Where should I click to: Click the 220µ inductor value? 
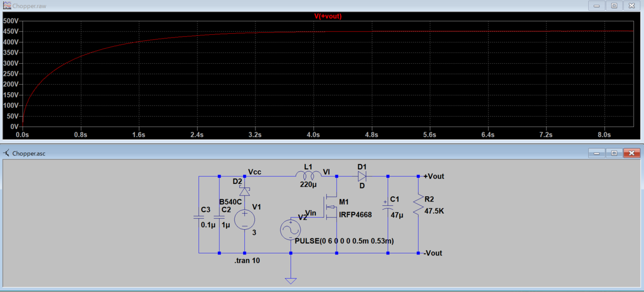click(x=308, y=185)
